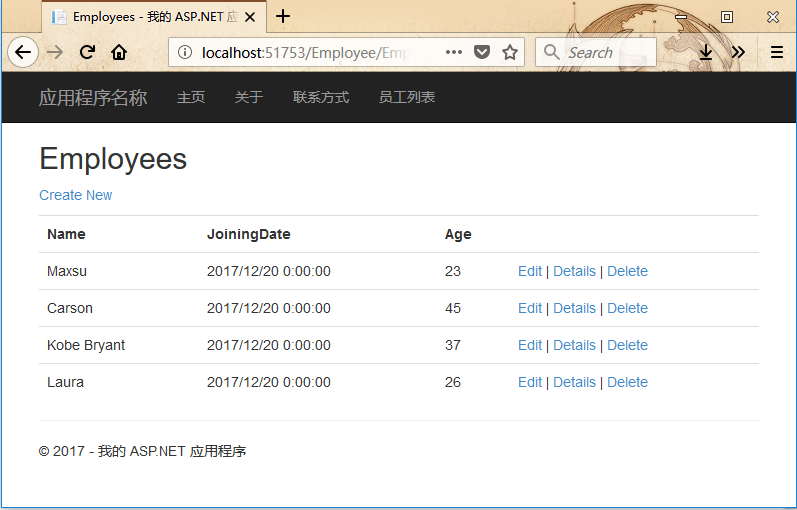Bookmark this page with the star icon
Image resolution: width=797 pixels, height=510 pixels.
[x=510, y=52]
